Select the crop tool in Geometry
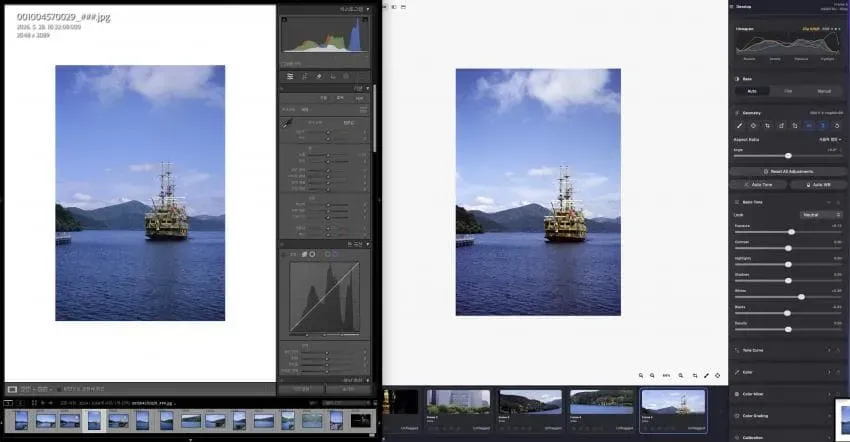 (767, 125)
